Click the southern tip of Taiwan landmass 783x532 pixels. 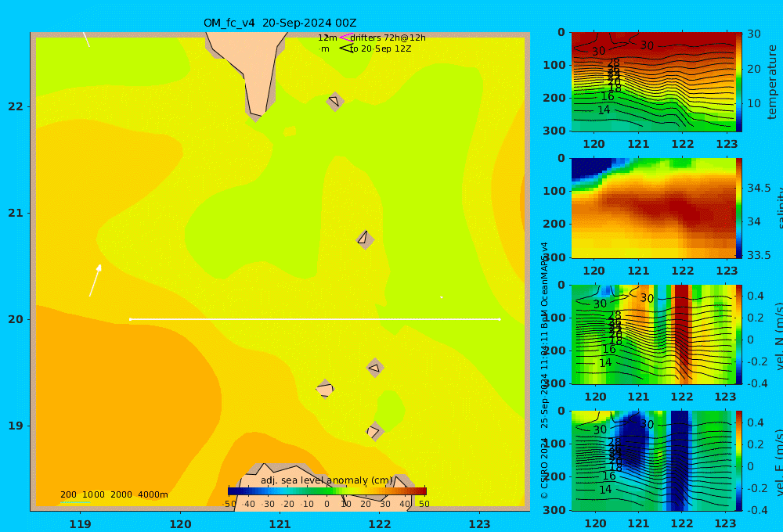(256, 116)
